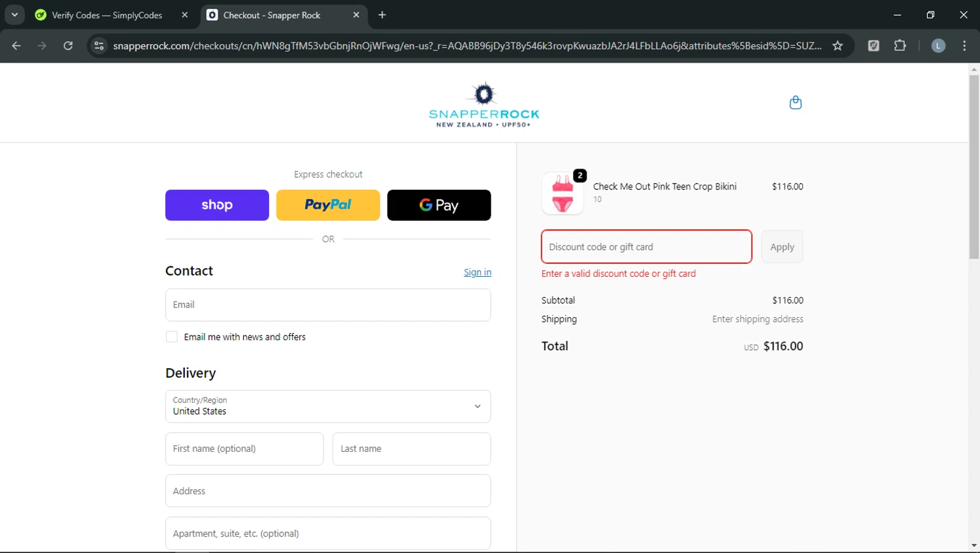Click the extension icon beside the bookmark star
This screenshot has width=980, height=553.
(x=874, y=46)
